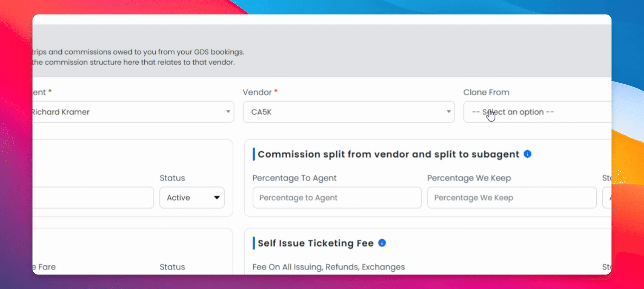Click the lower Status label near Fare
Image resolution: width=644 pixels, height=289 pixels.
(172, 267)
